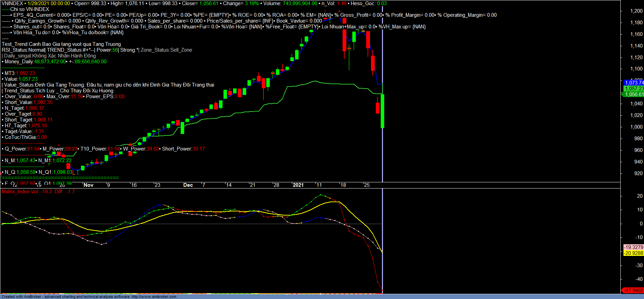
Task: Click the blue 1,073.74 price tag
Action: (x=634, y=83)
